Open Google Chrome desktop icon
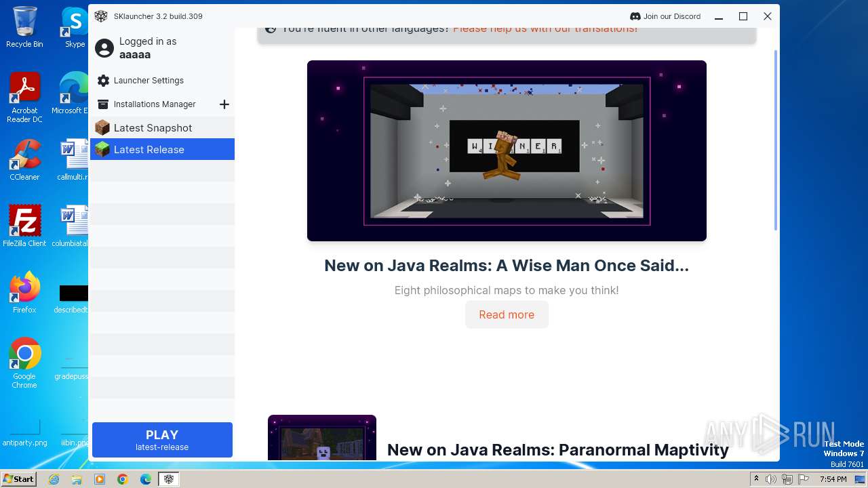 pos(24,363)
